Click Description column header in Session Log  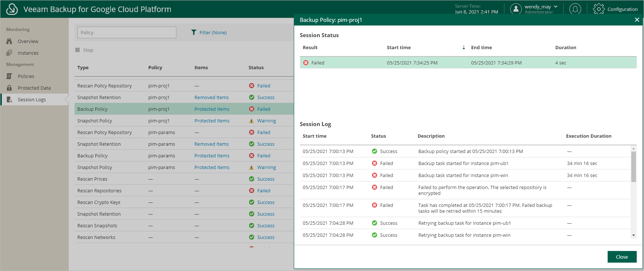click(431, 136)
